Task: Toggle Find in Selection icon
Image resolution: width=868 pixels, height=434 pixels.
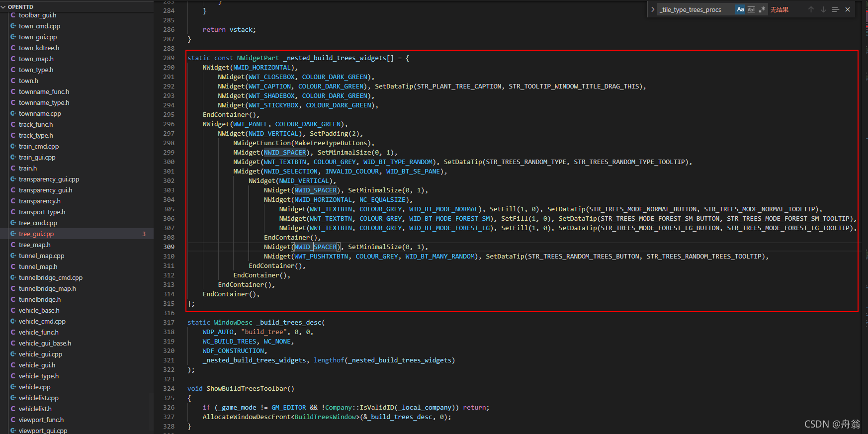Action: point(835,9)
